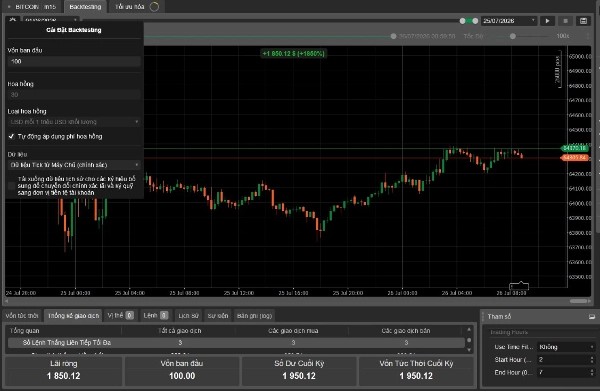Click the settings tool icon above Cài Đặt Backtesting

[13, 19]
